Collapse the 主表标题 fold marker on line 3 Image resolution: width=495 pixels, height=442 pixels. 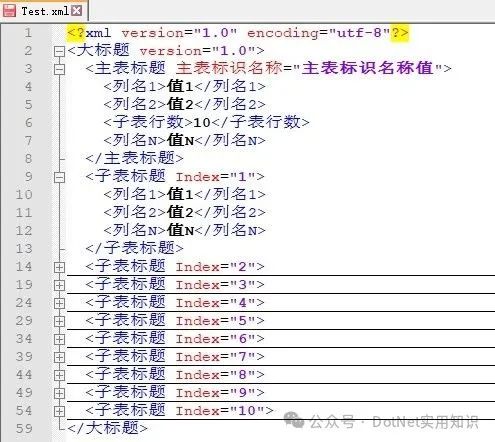(x=59, y=69)
